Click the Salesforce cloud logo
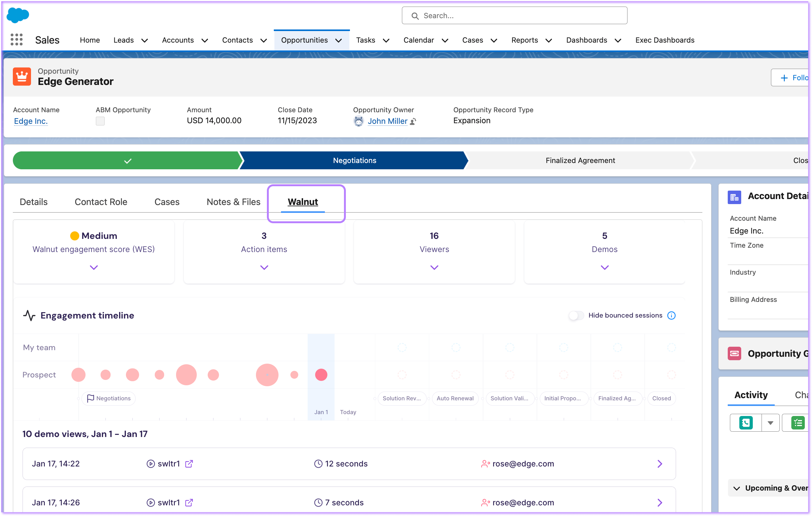This screenshot has height=516, width=812. pos(18,15)
